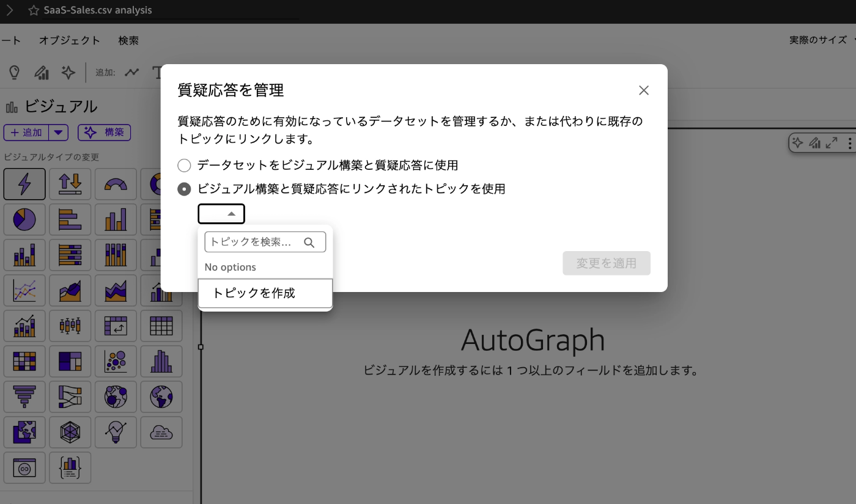Choose the pivot table visual type

pyautogui.click(x=116, y=326)
